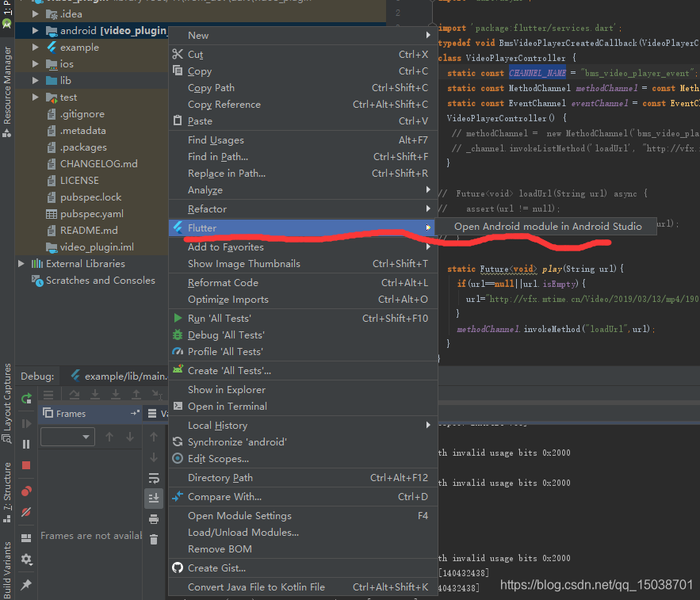Click Create 'All Tests' android icon
This screenshot has width=700, height=600.
[178, 370]
